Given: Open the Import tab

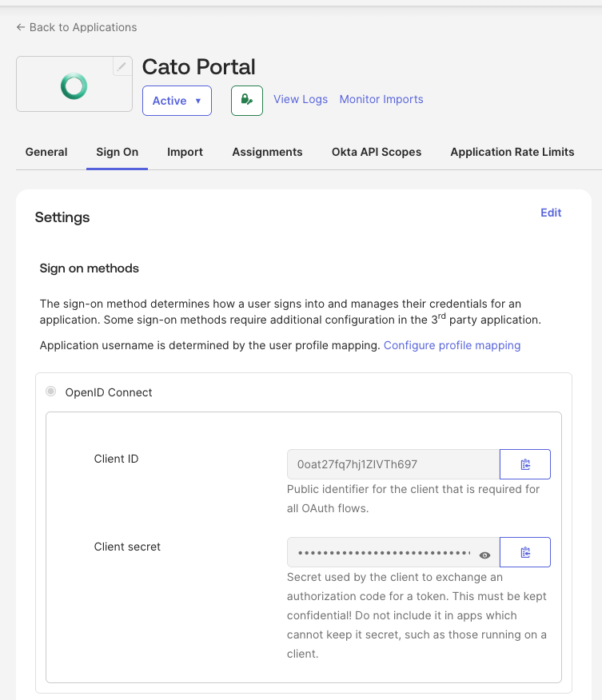Looking at the screenshot, I should (185, 152).
